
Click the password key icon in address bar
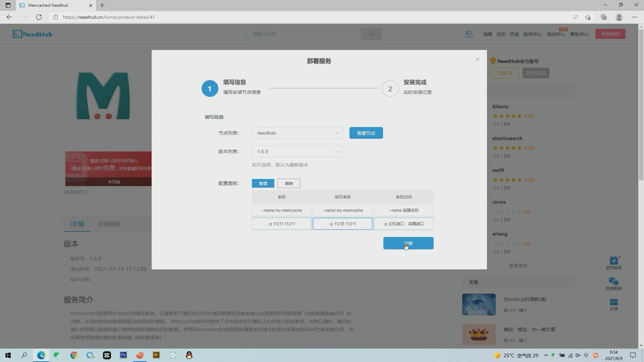click(x=576, y=17)
